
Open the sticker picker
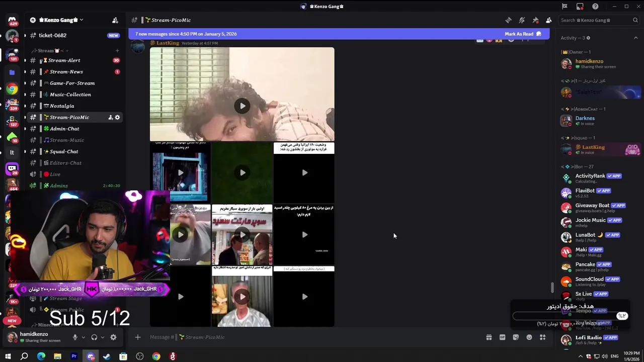[516, 337]
